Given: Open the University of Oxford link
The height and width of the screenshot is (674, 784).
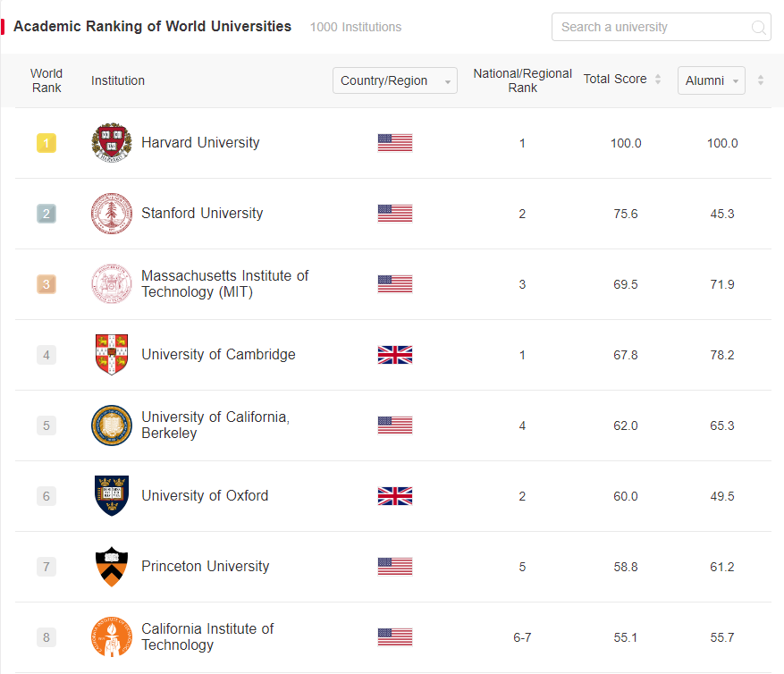Looking at the screenshot, I should click(205, 496).
